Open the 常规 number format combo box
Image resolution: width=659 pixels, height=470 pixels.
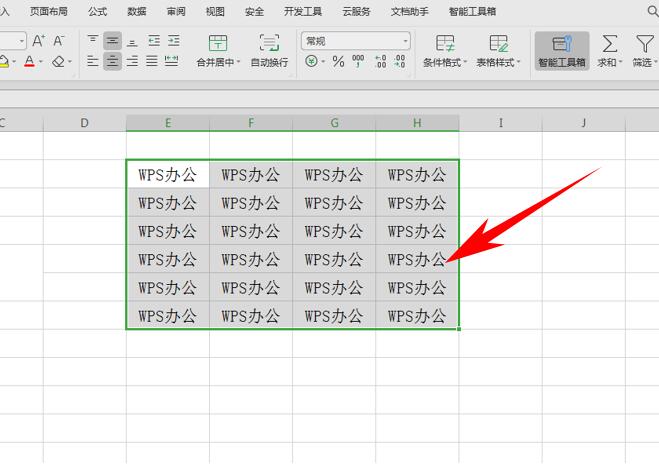coord(356,41)
